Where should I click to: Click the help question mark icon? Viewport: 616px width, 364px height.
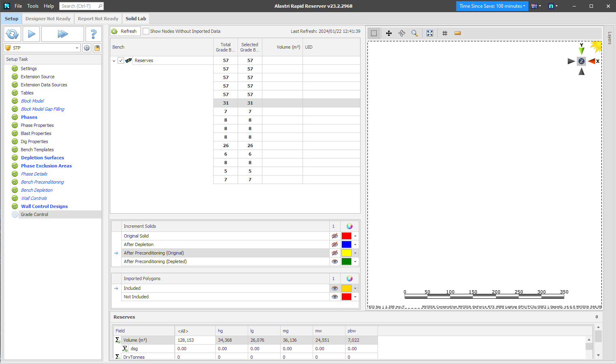(x=94, y=34)
